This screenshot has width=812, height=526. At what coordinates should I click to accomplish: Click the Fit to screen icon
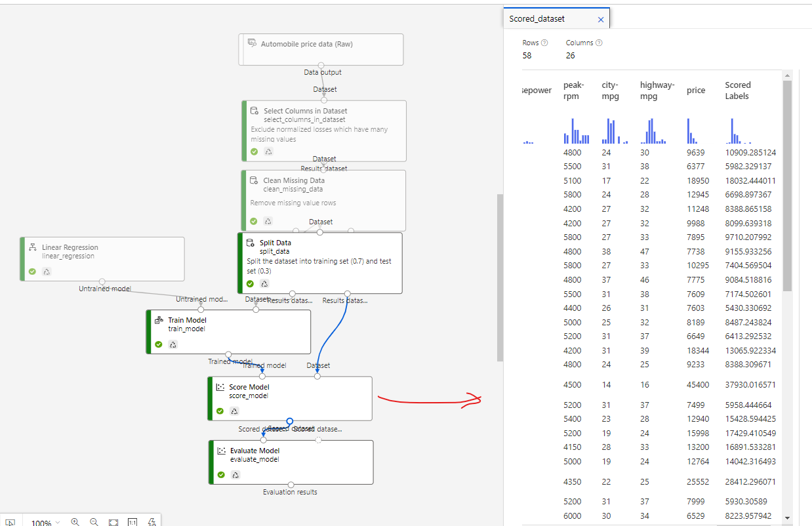tap(113, 521)
